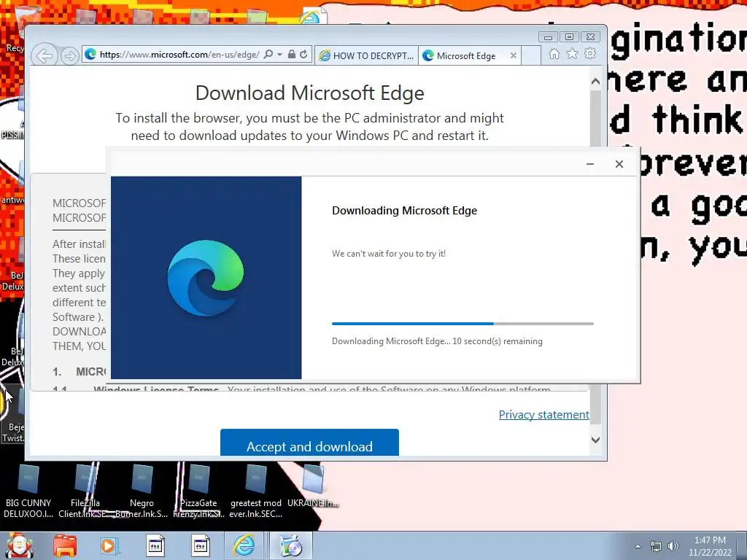The height and width of the screenshot is (560, 747).
Task: Close the Microsoft Edge tab
Action: 513,55
